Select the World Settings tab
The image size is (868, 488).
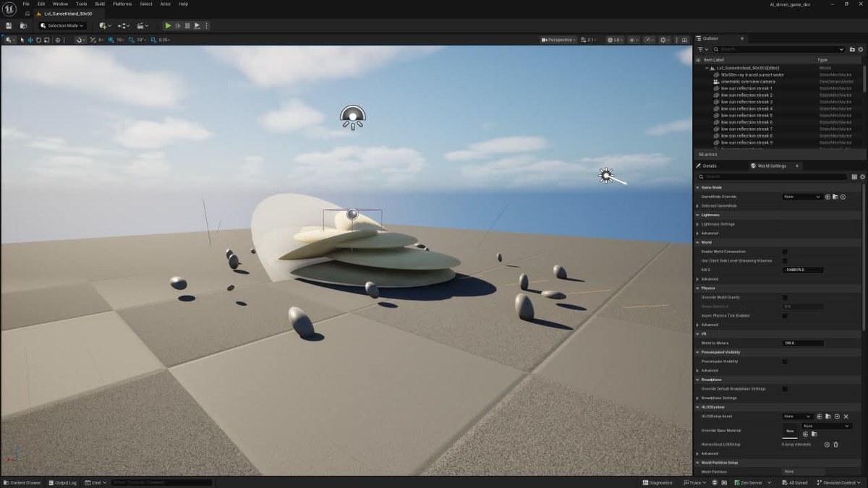coord(771,166)
